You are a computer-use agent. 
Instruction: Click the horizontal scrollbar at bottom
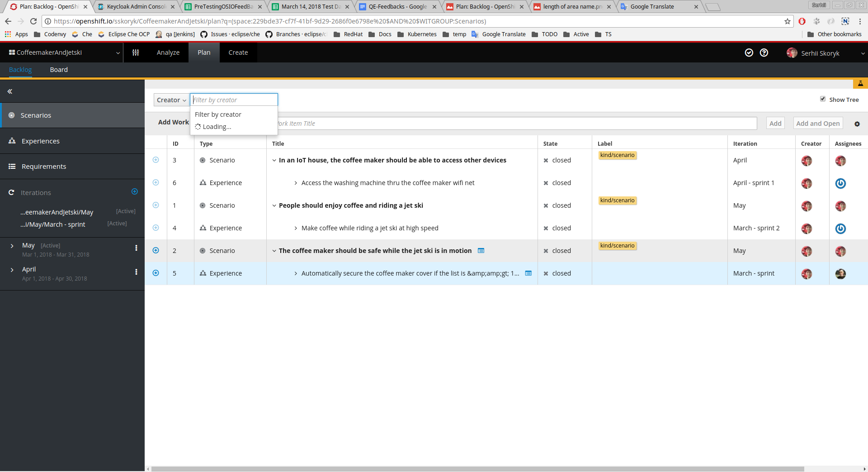point(477,469)
